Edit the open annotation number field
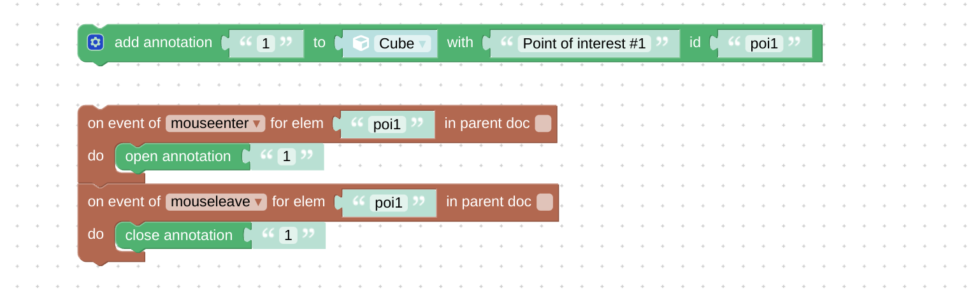This screenshot has height=298, width=980. 286,157
